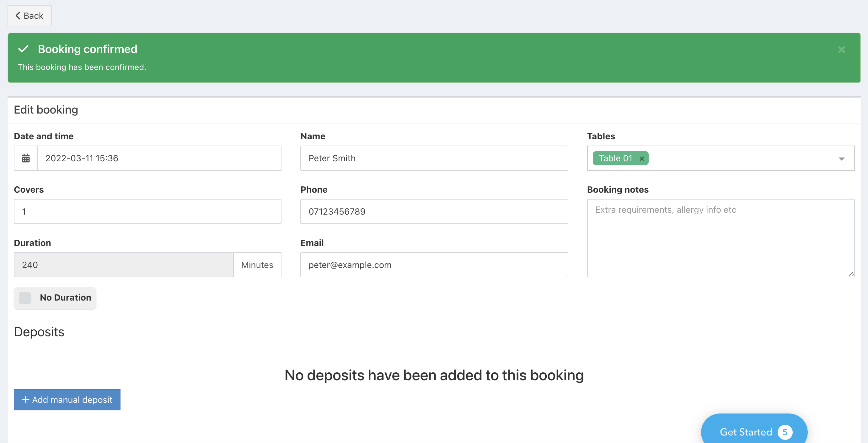The image size is (868, 443).
Task: Select the Table 01 tag
Action: [x=615, y=158]
